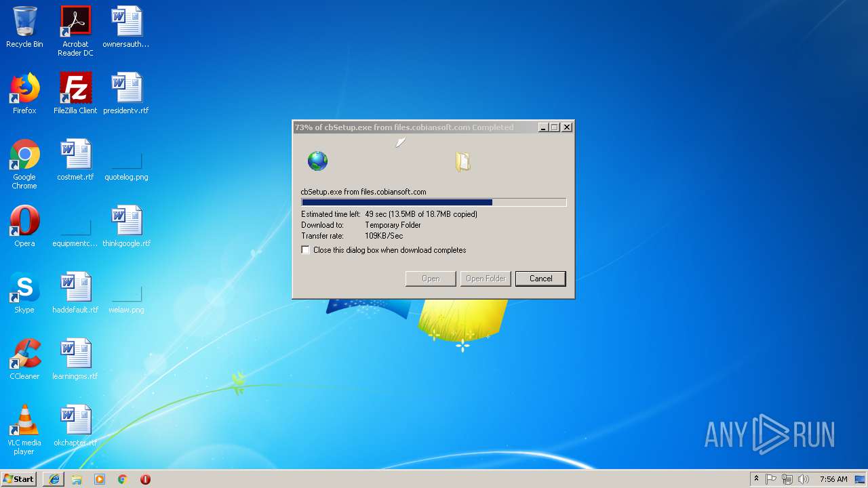This screenshot has width=868, height=488.
Task: Show hidden tray icons arrow
Action: pyautogui.click(x=756, y=479)
